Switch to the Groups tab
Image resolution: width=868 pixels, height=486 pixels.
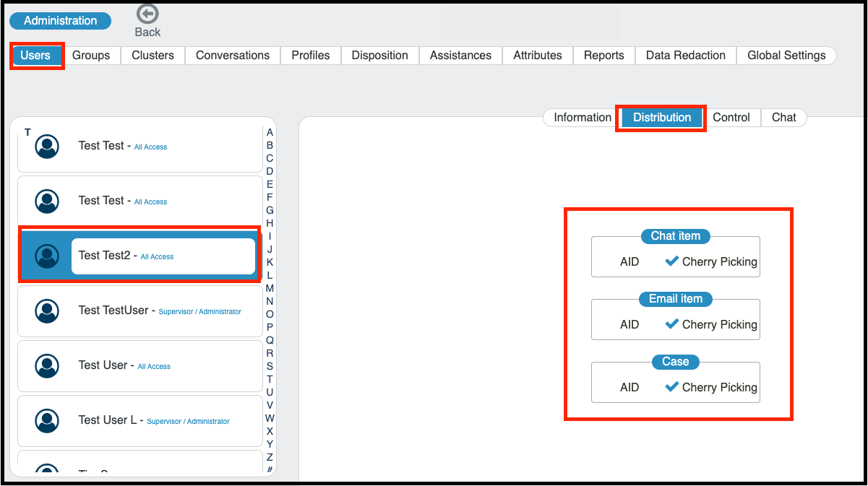point(92,55)
